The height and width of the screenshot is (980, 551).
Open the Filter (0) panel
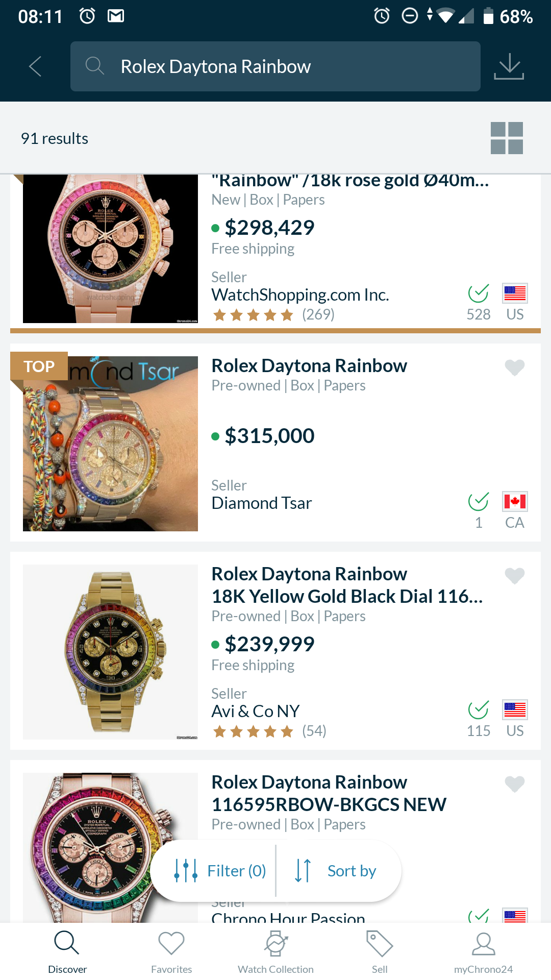tap(220, 871)
